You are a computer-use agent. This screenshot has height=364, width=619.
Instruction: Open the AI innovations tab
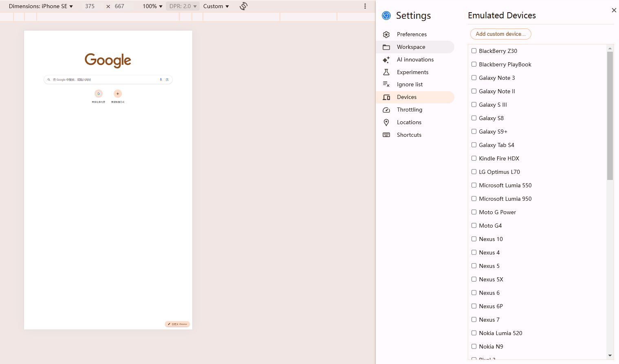(x=415, y=60)
